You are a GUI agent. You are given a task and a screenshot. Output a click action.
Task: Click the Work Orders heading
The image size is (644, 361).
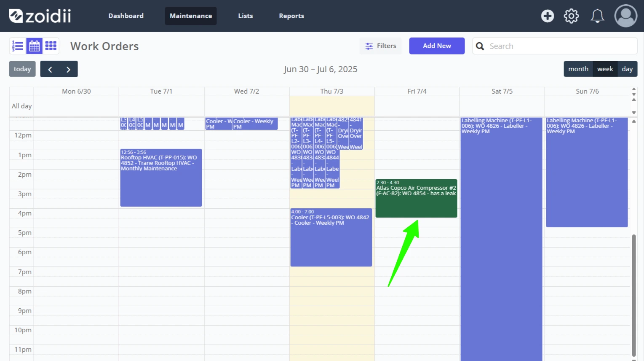104,46
